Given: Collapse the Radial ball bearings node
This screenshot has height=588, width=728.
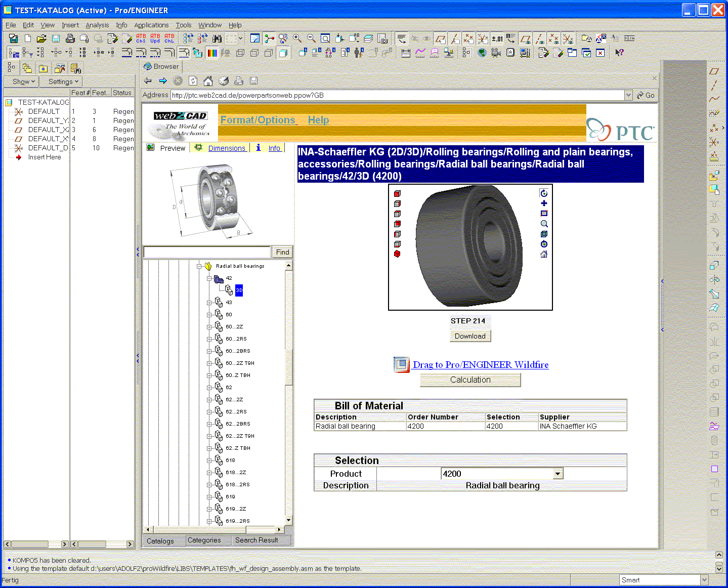Looking at the screenshot, I should [x=199, y=266].
